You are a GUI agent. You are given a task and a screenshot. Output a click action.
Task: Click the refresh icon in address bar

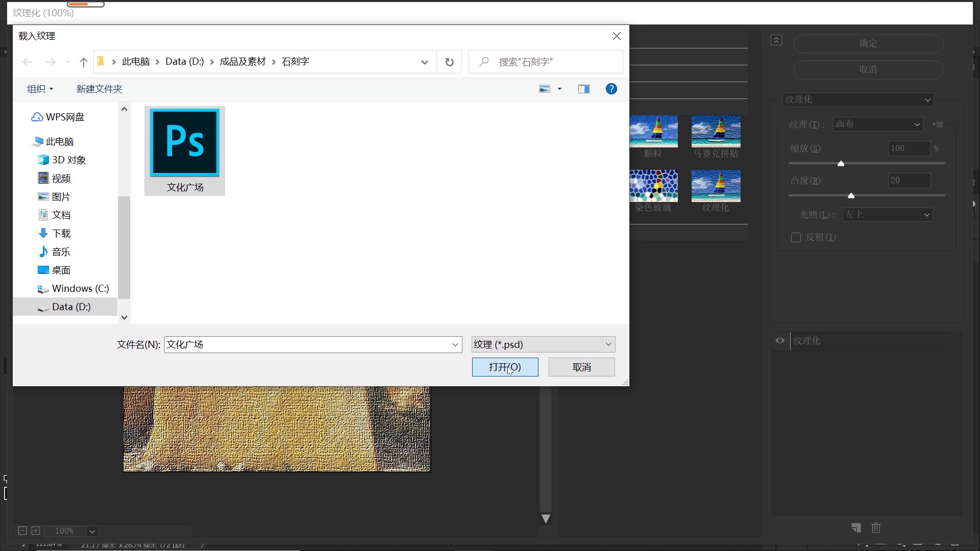449,62
